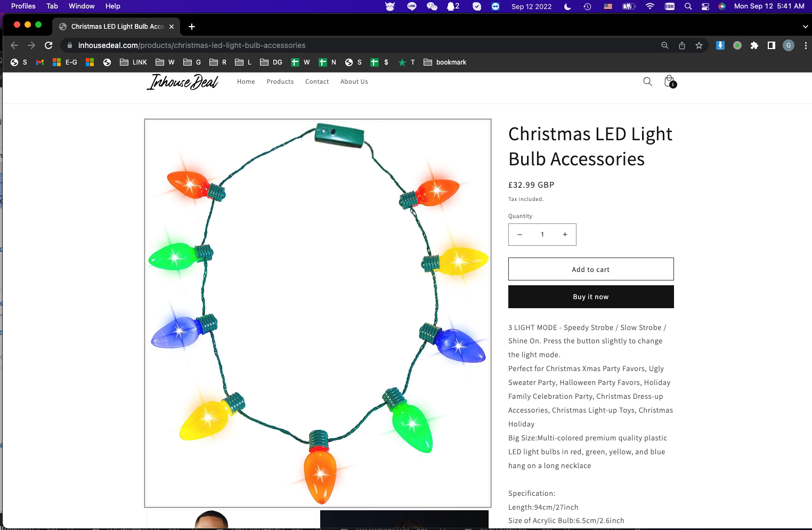Expand the tab search chevron

[805, 27]
